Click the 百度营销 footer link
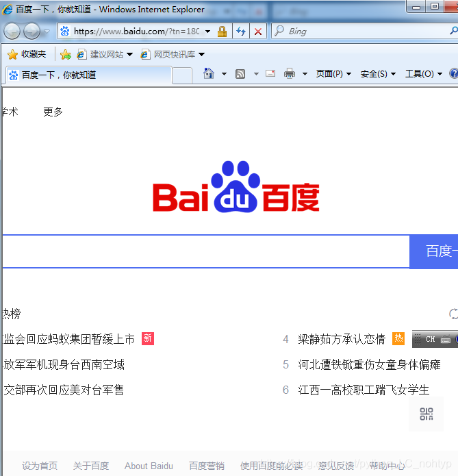Screen dimensions: 458x476 pos(207,466)
